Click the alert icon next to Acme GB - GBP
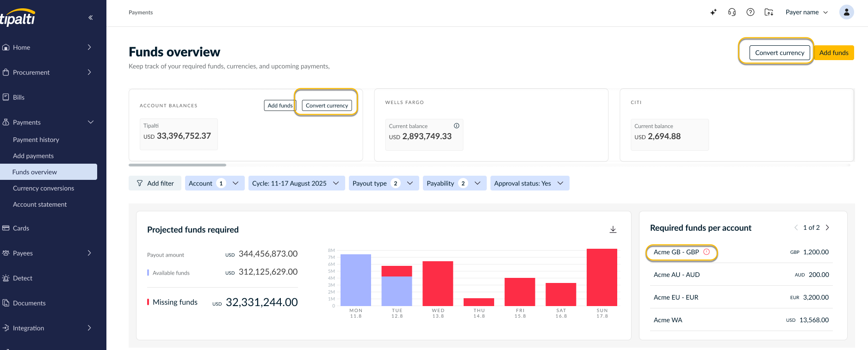This screenshot has width=868, height=350. (x=707, y=252)
